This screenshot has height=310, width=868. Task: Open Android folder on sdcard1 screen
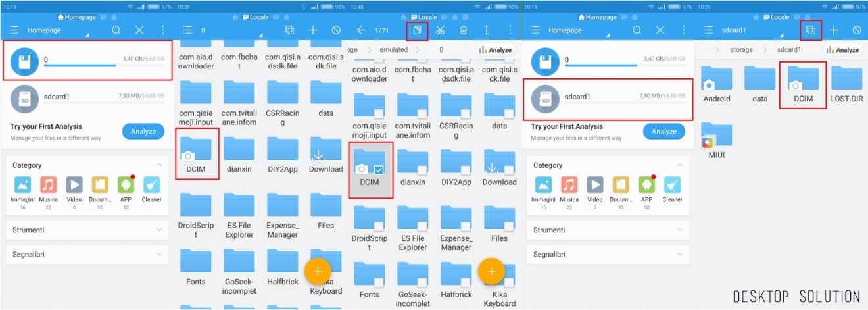(x=716, y=86)
